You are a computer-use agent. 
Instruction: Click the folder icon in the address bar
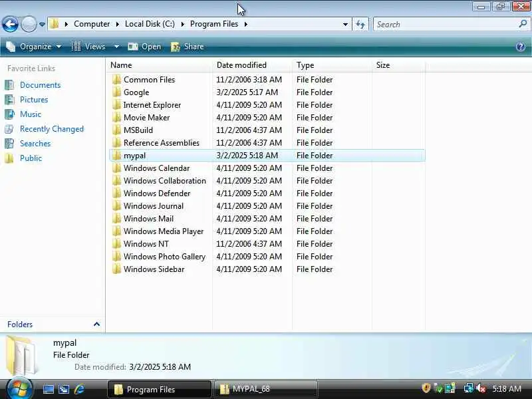pyautogui.click(x=55, y=24)
